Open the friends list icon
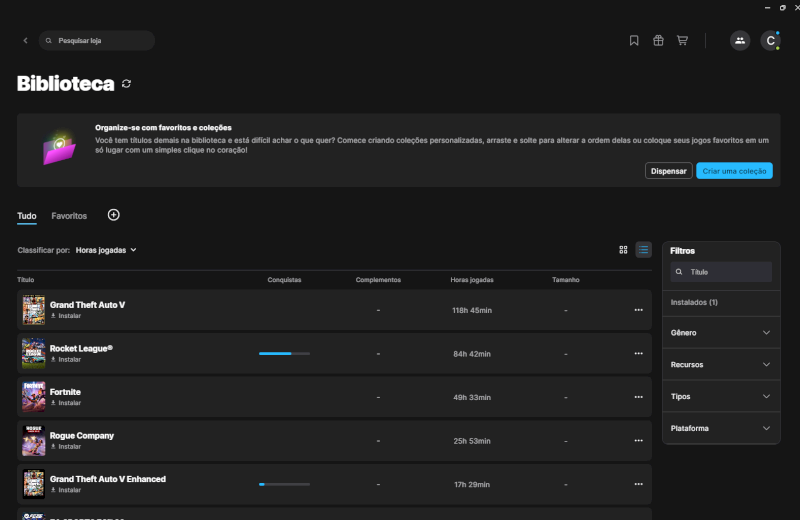This screenshot has width=800, height=520. (740, 40)
